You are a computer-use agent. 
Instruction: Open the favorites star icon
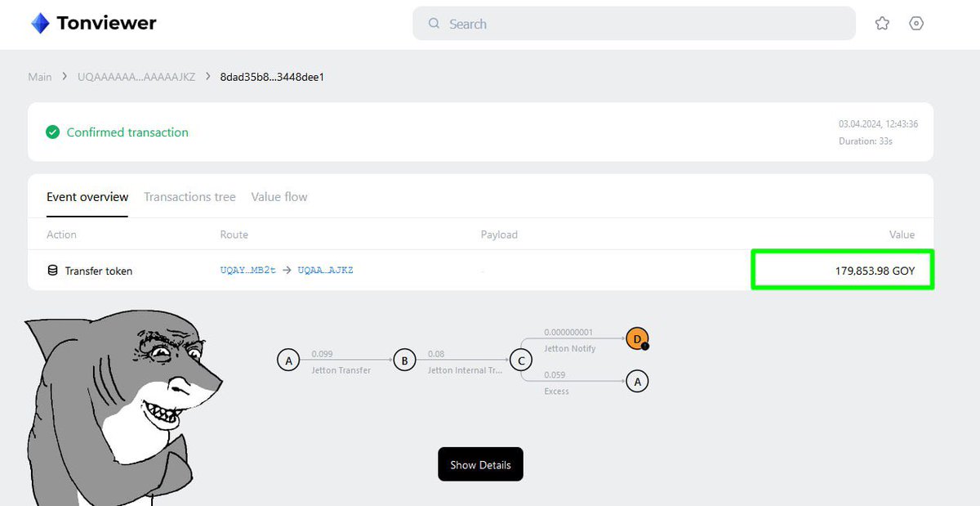coord(882,24)
